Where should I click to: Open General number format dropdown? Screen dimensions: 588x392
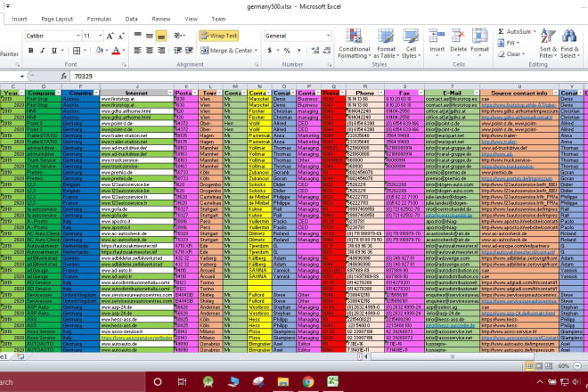point(328,36)
